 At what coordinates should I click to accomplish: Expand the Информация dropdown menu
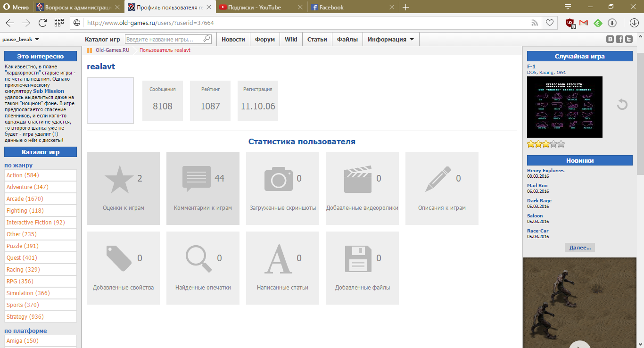coord(391,40)
